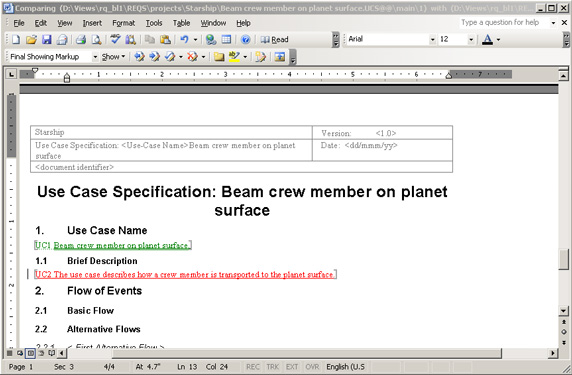Open Reject Change options arrow
The image size is (572, 375).
203,57
